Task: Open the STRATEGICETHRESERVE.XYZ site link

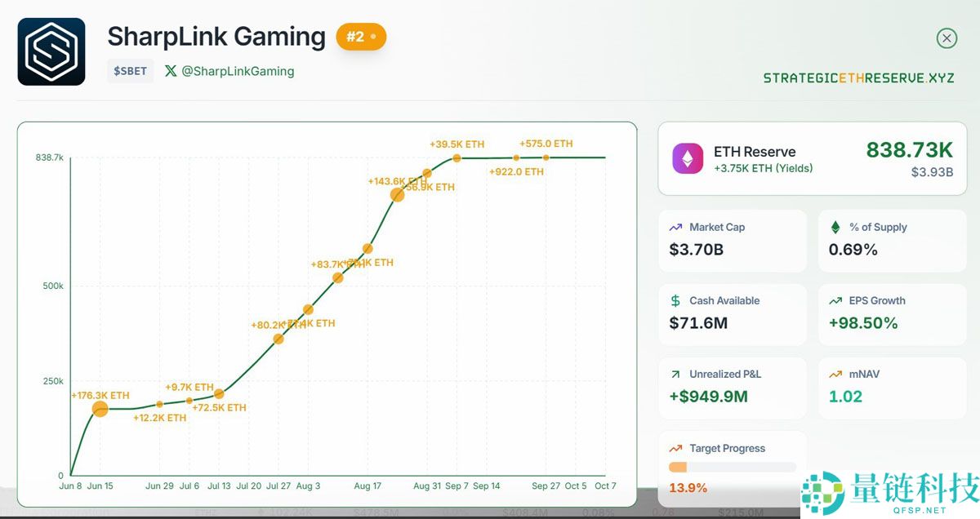Action: 858,78
